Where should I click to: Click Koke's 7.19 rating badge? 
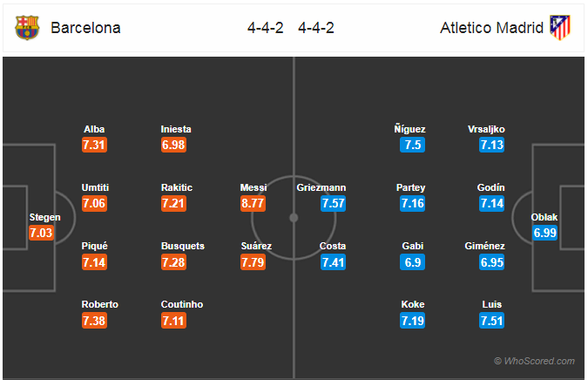coord(413,321)
